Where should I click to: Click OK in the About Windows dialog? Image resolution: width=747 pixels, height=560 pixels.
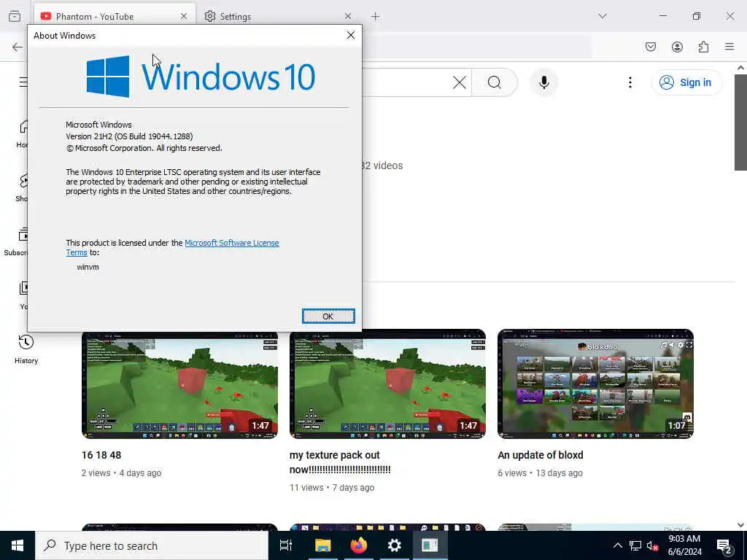pyautogui.click(x=328, y=316)
